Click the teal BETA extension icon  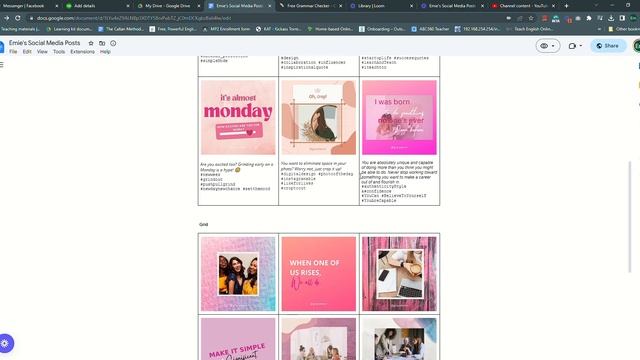(556, 18)
